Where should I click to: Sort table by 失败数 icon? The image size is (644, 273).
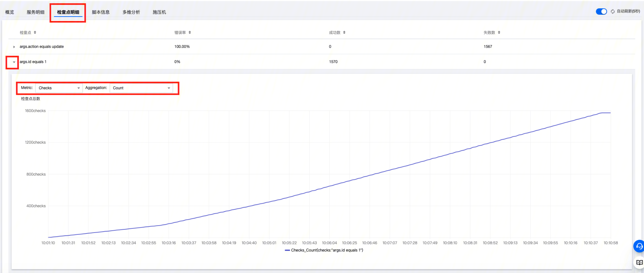point(499,33)
